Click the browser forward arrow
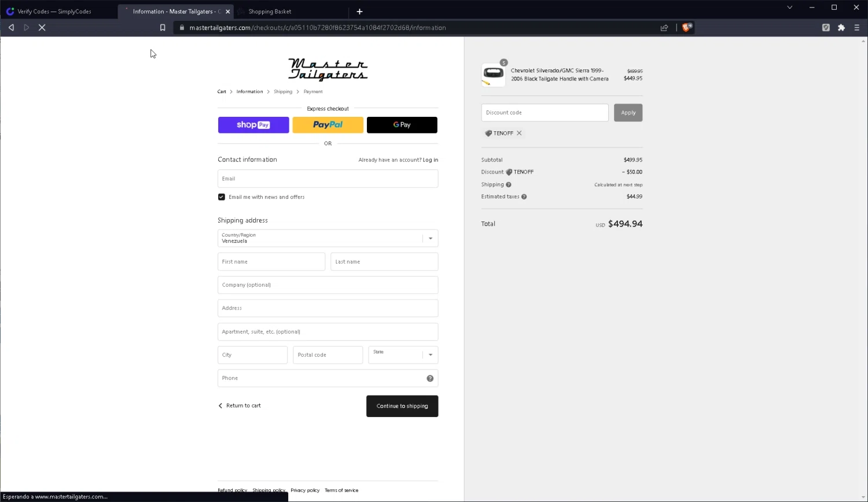868x502 pixels. pos(27,27)
